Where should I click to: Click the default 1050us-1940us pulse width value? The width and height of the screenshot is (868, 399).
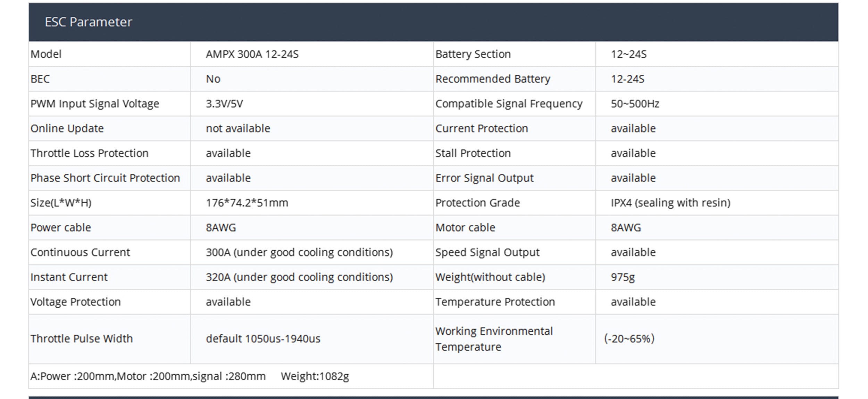click(263, 339)
